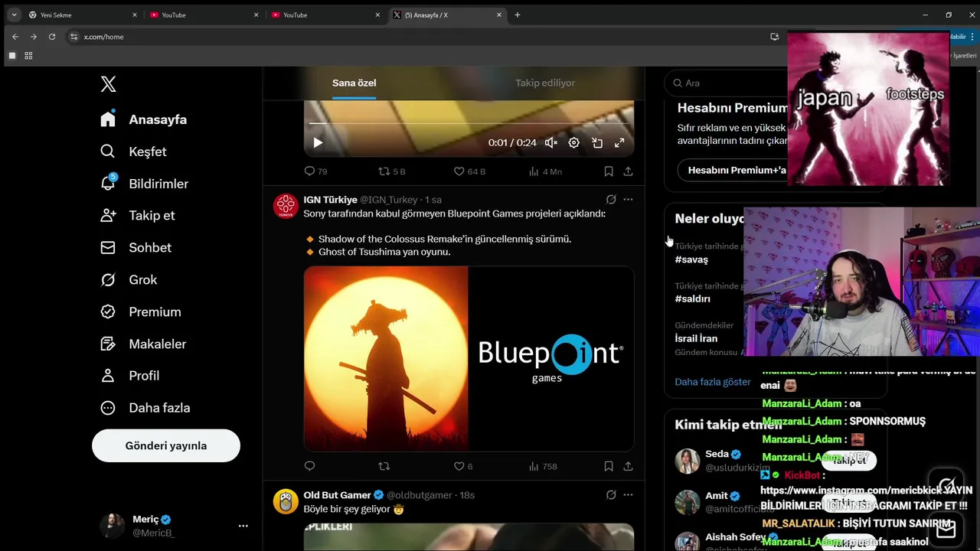Toggle video picture-in-picture mode
This screenshot has height=551, width=980.
click(597, 142)
